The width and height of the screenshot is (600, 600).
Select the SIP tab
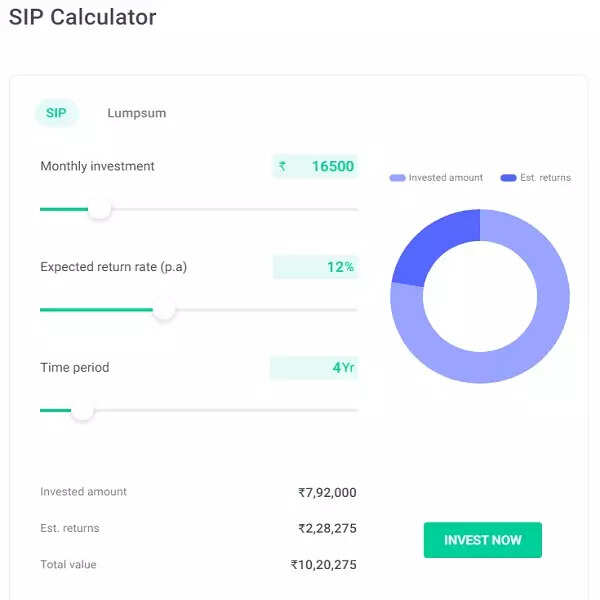[56, 113]
